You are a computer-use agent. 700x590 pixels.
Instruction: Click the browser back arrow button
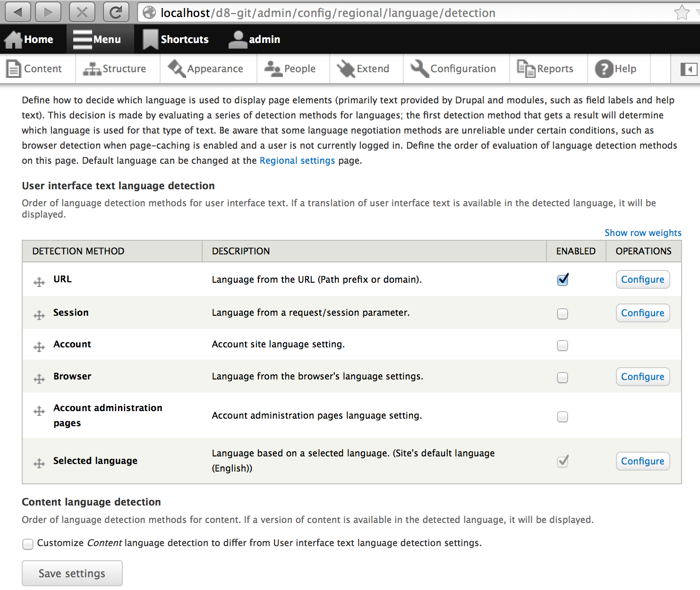(x=18, y=12)
